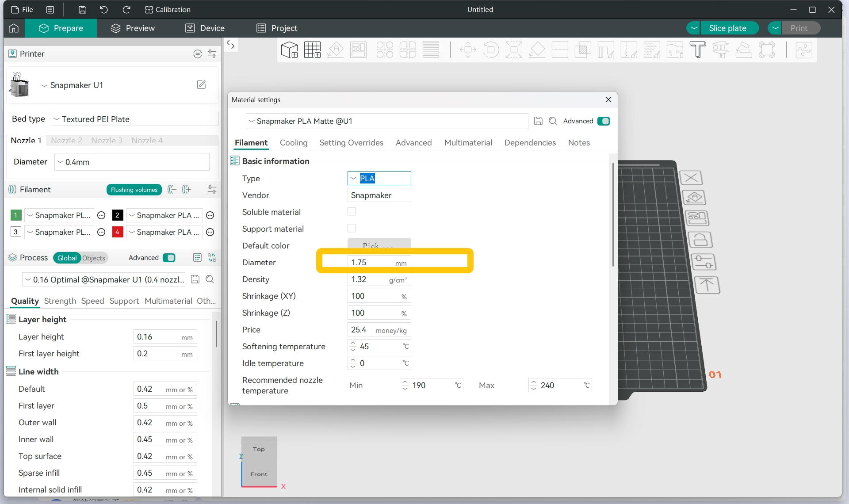
Task: Click the Layer height 0.16 field
Action: coord(165,337)
